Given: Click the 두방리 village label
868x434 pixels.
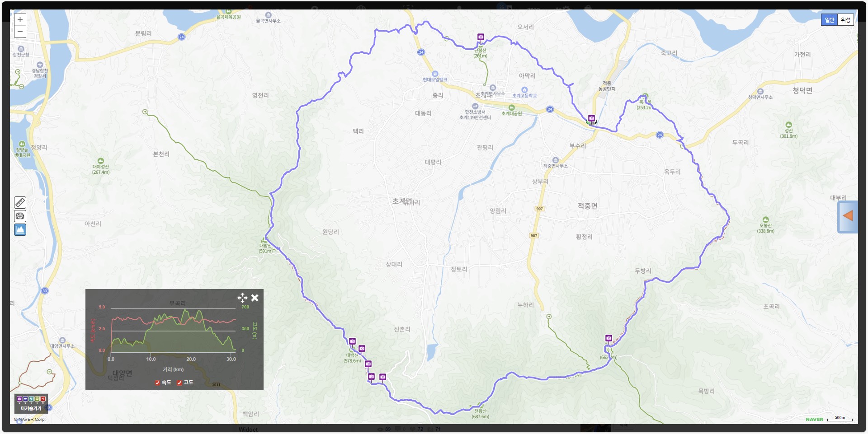Looking at the screenshot, I should 643,271.
